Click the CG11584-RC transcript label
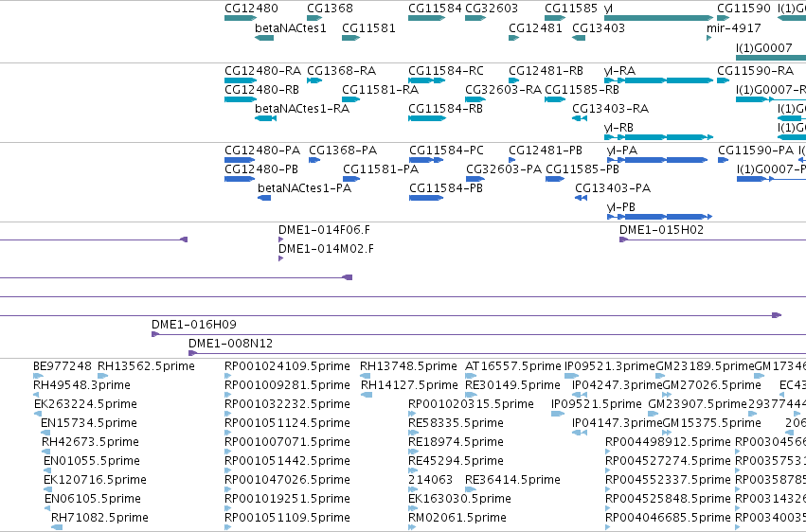Image resolution: width=806 pixels, height=532 pixels. (x=446, y=70)
